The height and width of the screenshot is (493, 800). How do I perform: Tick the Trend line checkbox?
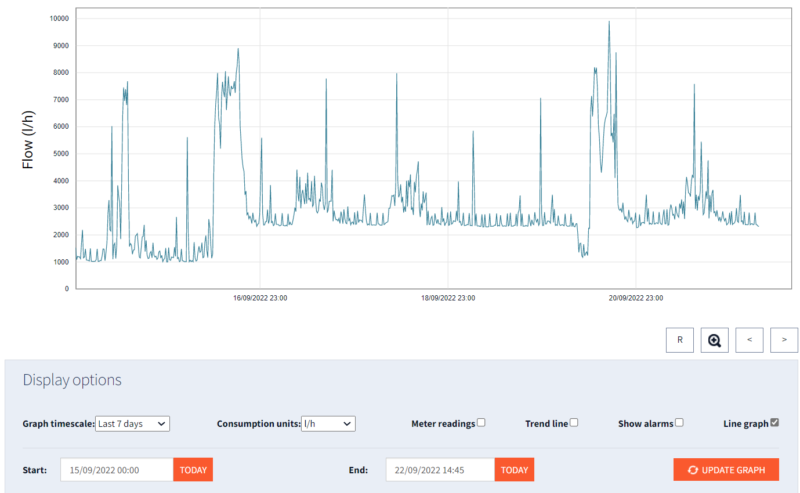[574, 423]
